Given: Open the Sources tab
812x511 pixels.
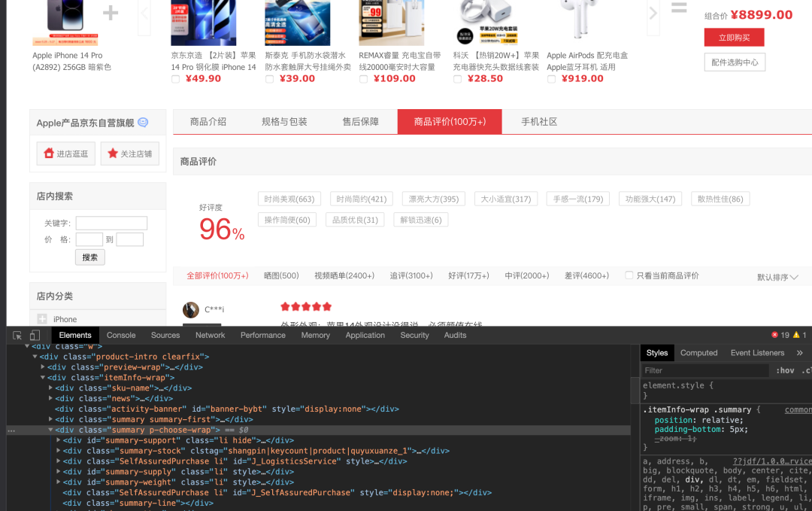Looking at the screenshot, I should coord(165,336).
